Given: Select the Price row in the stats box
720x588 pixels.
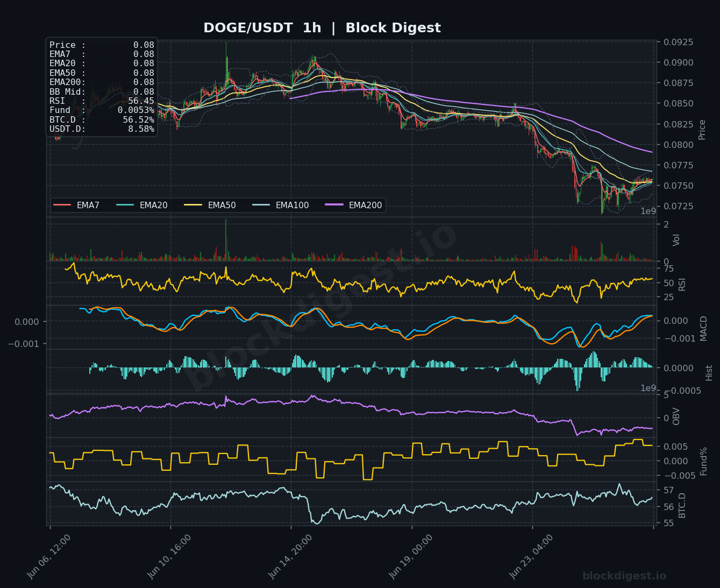Looking at the screenshot, I should tap(102, 45).
